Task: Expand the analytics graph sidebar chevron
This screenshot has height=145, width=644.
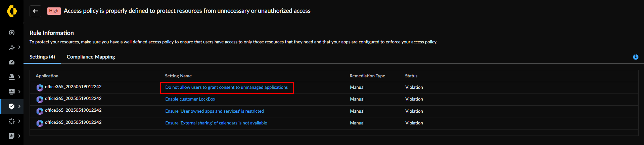Action: (x=19, y=47)
